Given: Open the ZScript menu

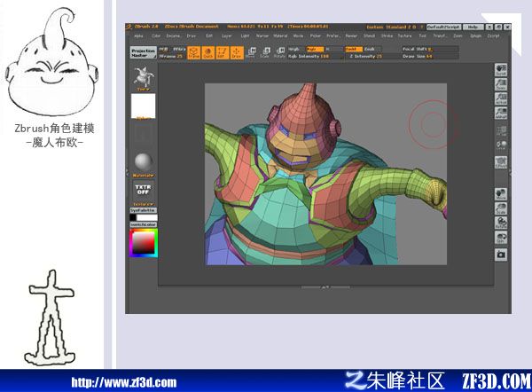Looking at the screenshot, I should pos(493,35).
